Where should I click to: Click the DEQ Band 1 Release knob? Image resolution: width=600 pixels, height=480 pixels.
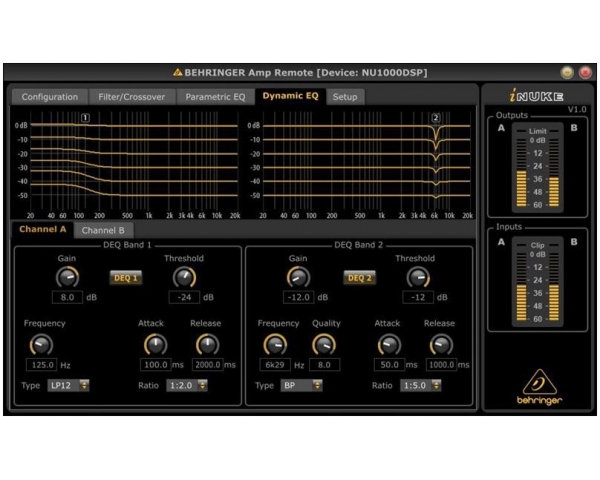207,344
